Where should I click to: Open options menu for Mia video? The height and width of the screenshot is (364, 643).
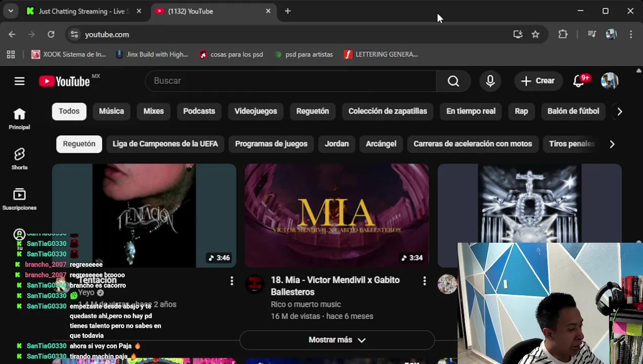pyautogui.click(x=424, y=281)
